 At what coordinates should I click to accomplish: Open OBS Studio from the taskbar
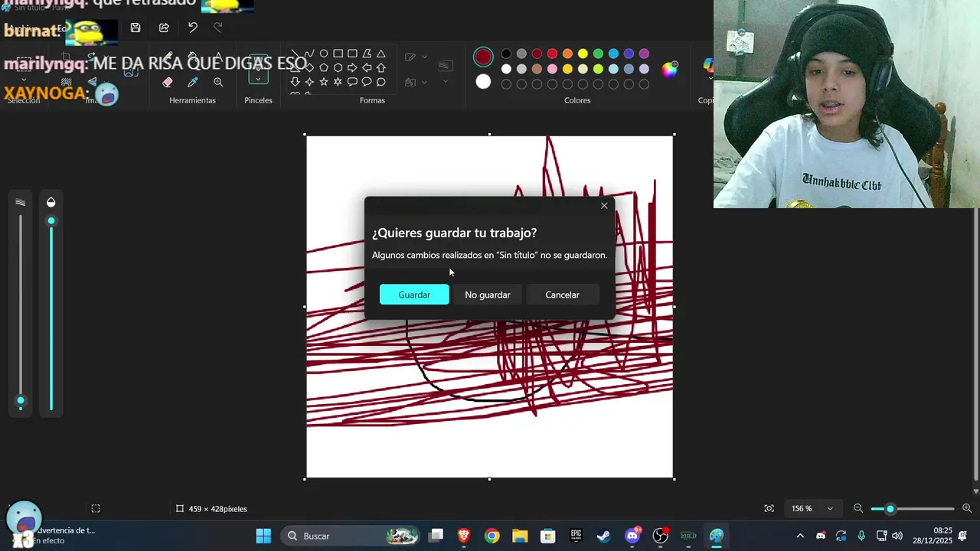660,536
